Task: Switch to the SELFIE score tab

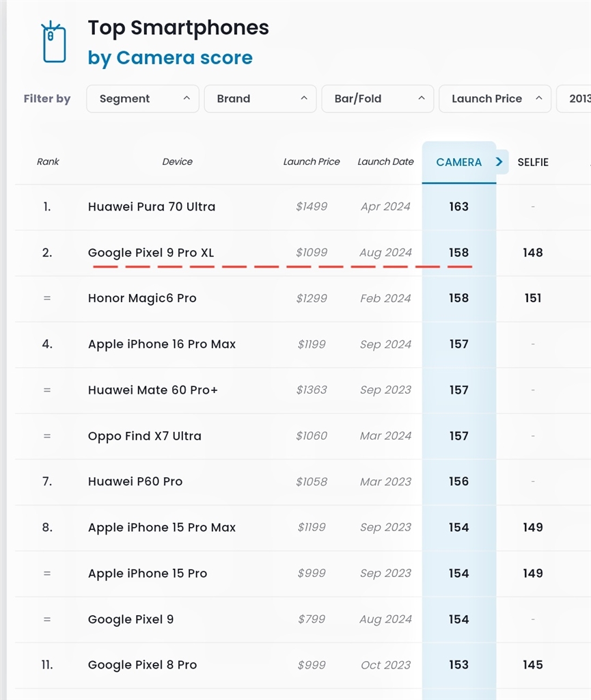Action: (x=533, y=162)
